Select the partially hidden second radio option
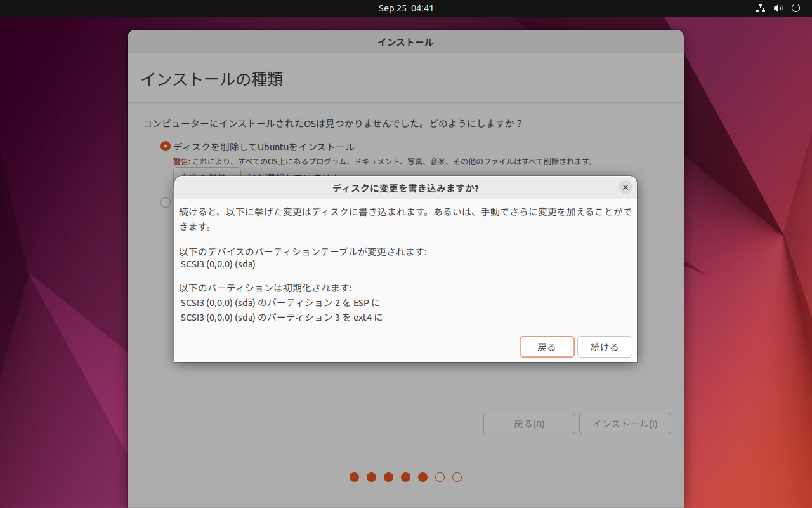Viewport: 812px width, 508px height. [166, 203]
